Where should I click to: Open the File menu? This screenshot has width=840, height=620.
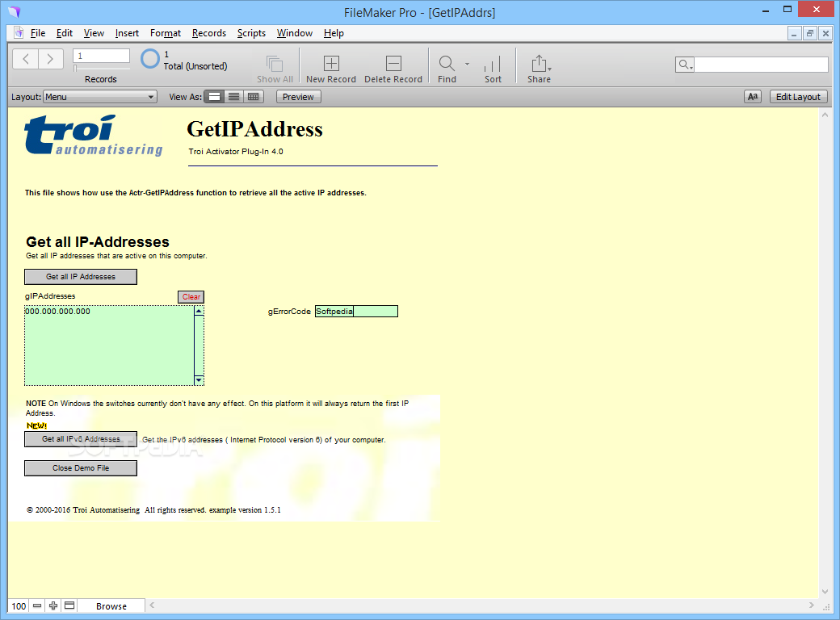pos(37,33)
